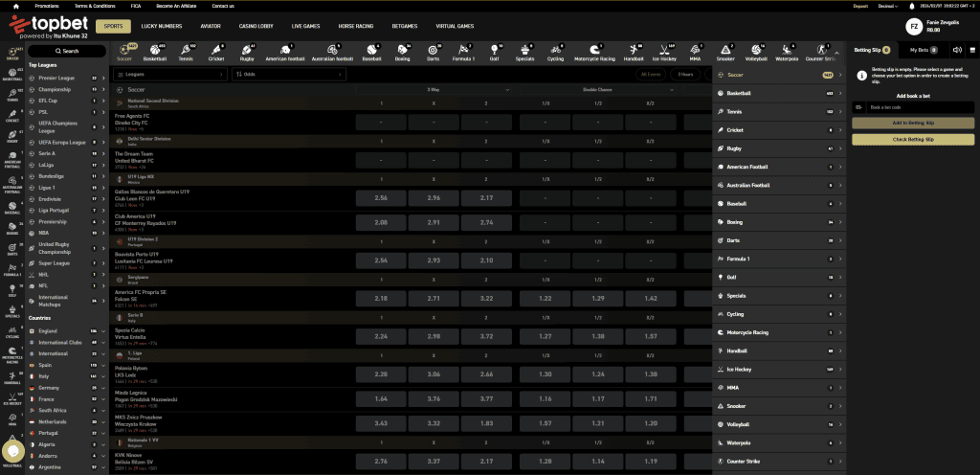Open the Double Chance market dropdown
Viewport: 980px width, 475px height.
tap(597, 90)
